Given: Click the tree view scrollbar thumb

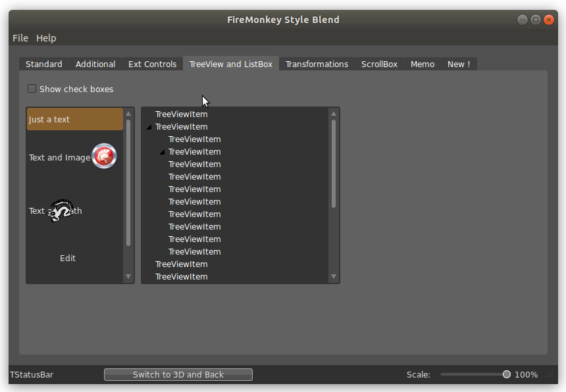Looking at the screenshot, I should [334, 164].
